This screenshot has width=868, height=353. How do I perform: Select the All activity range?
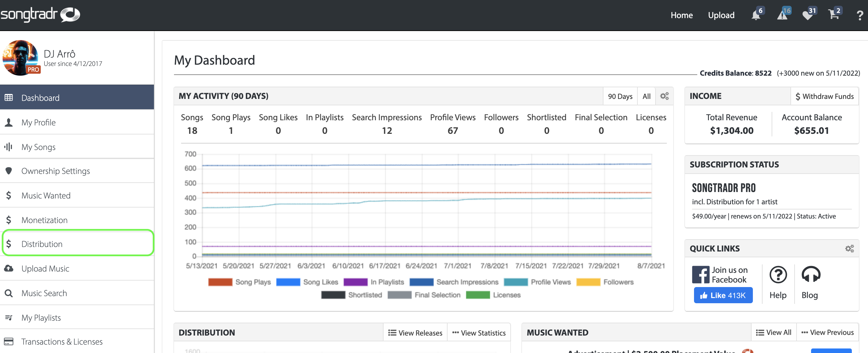[x=646, y=96]
